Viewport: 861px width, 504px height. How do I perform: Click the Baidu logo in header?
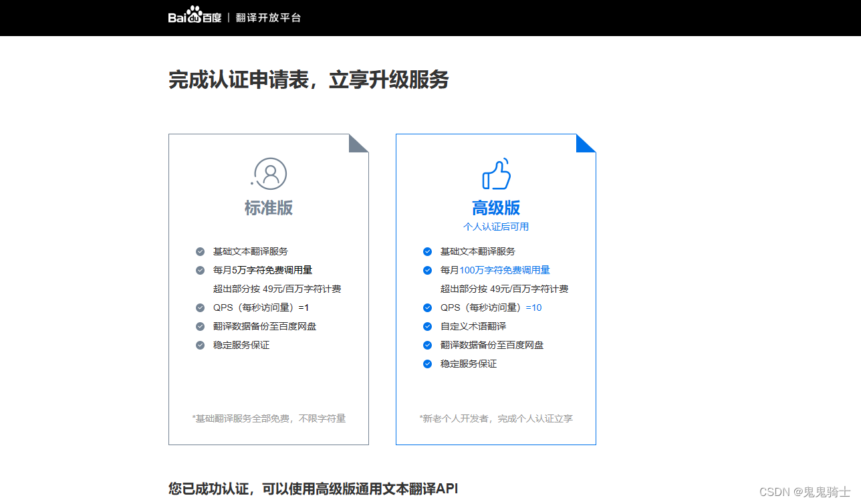195,15
